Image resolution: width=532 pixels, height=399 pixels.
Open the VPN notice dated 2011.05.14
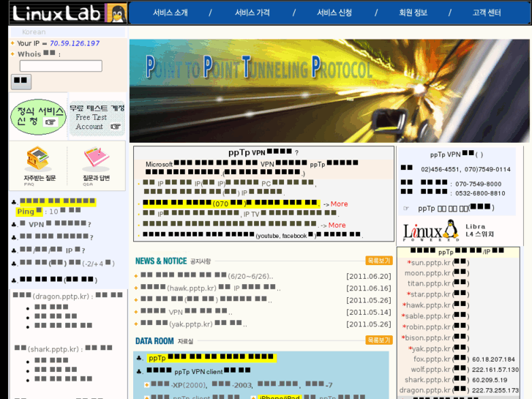coord(187,312)
